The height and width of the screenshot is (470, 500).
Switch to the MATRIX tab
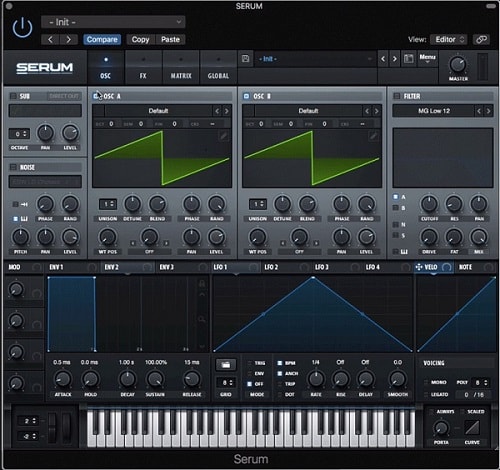(181, 67)
